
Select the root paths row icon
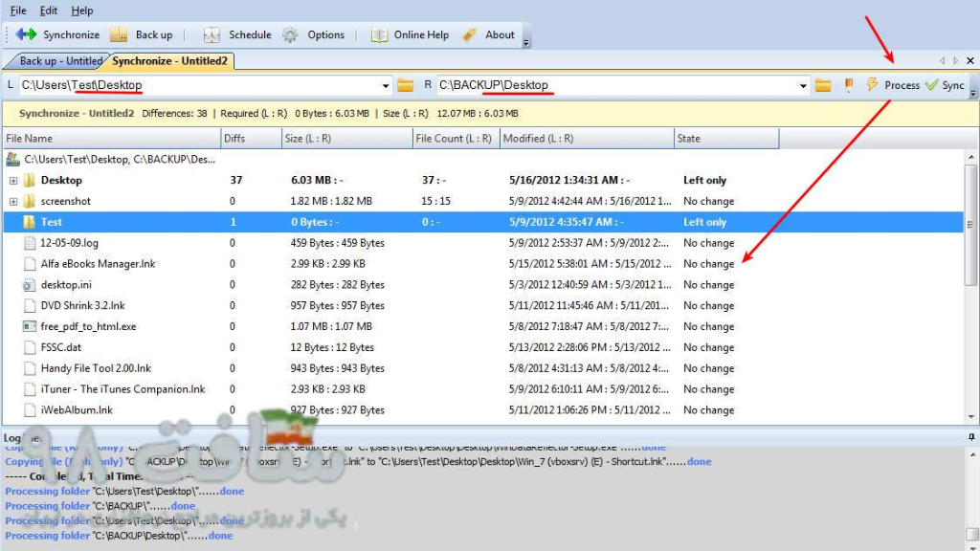12,160
